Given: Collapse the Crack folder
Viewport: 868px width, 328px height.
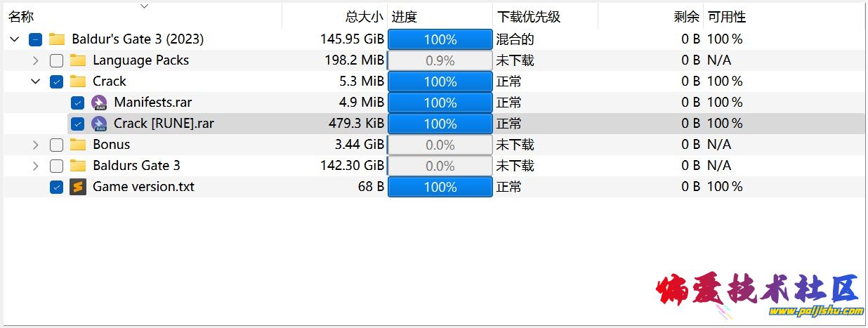Looking at the screenshot, I should coord(36,81).
